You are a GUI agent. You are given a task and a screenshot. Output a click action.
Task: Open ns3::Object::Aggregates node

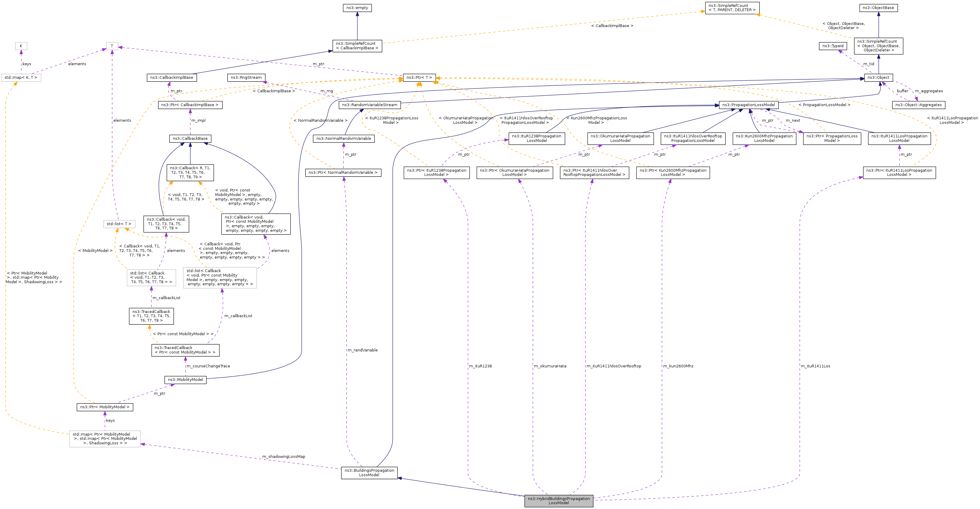[918, 105]
